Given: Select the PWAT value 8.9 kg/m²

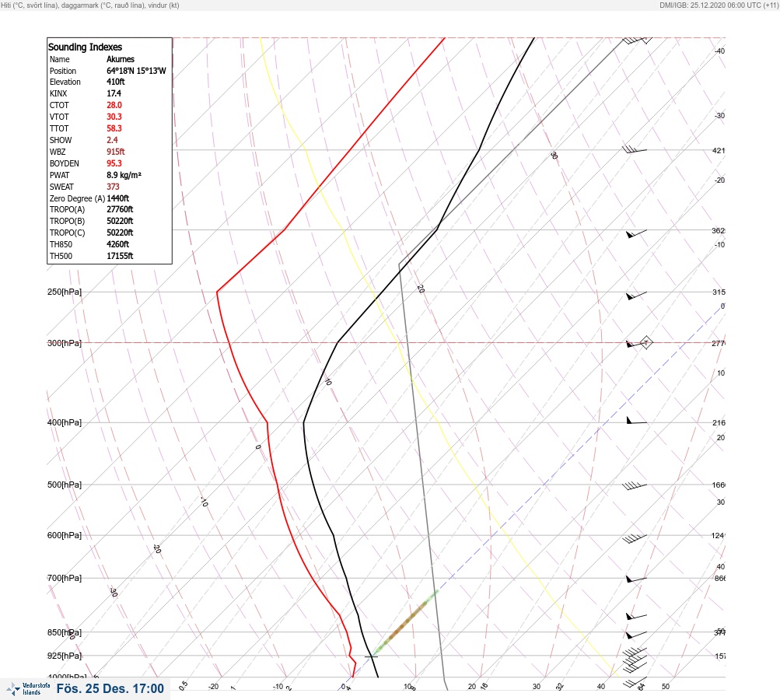Looking at the screenshot, I should click(x=124, y=175).
